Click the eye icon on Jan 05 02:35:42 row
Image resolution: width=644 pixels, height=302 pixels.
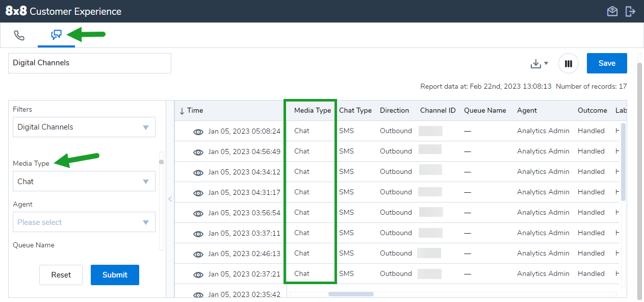pos(198,295)
